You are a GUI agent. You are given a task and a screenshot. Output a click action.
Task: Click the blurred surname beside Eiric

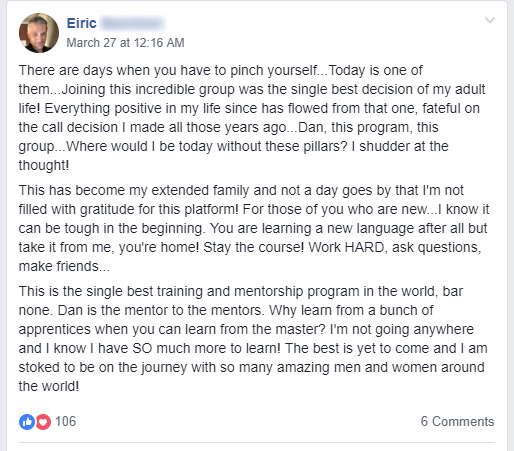coord(132,23)
